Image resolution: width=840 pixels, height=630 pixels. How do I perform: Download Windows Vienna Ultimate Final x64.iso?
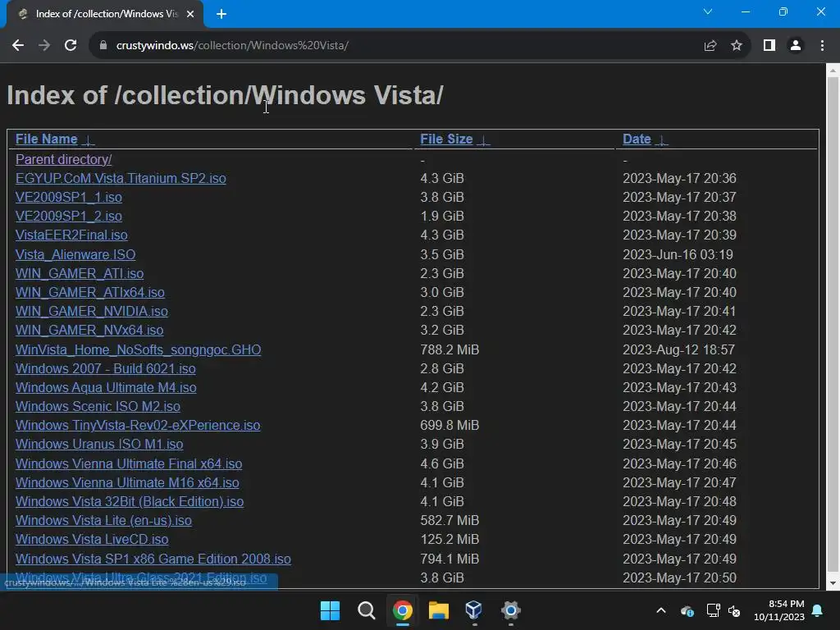129,464
